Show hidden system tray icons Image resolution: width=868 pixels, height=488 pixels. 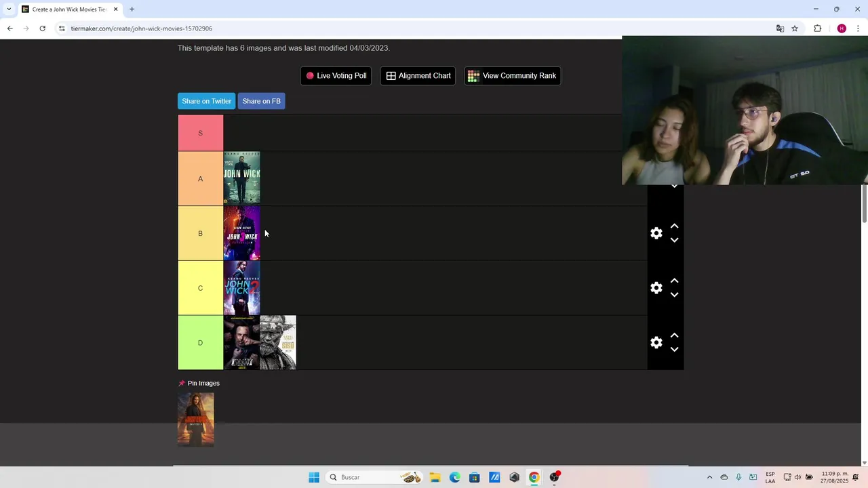coord(709,477)
